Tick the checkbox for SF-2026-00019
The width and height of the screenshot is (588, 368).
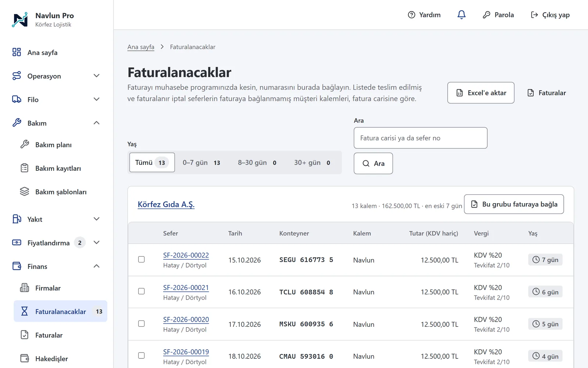141,356
